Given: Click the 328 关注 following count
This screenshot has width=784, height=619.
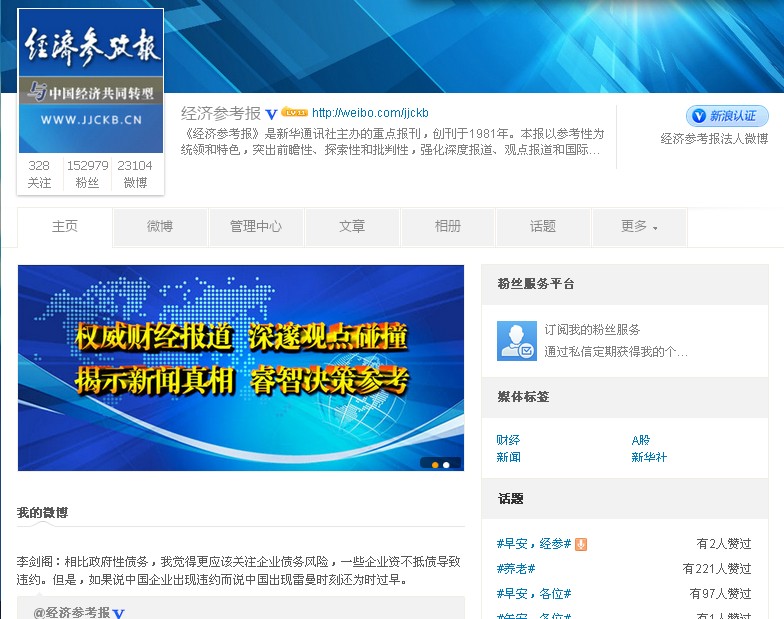Looking at the screenshot, I should (39, 174).
